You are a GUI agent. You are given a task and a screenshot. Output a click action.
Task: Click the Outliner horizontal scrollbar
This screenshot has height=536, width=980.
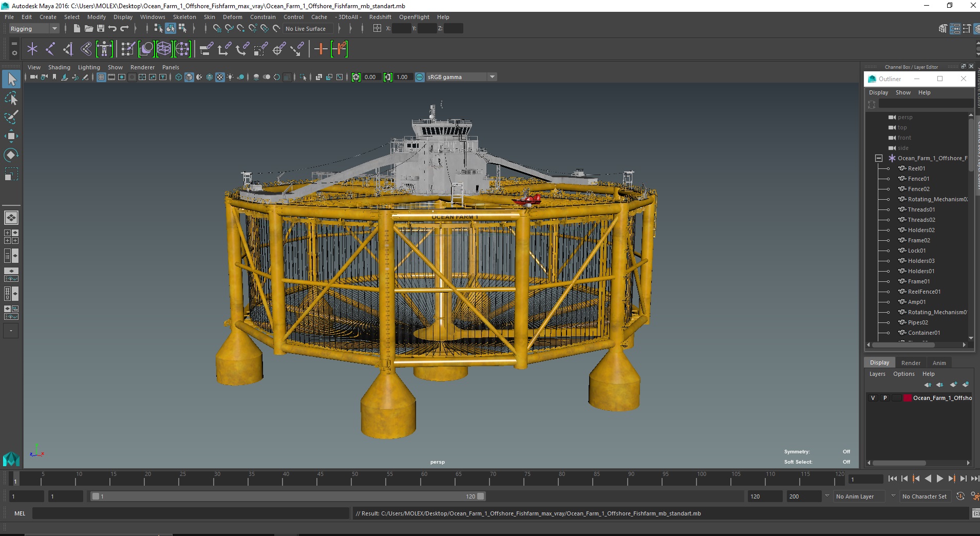point(903,345)
